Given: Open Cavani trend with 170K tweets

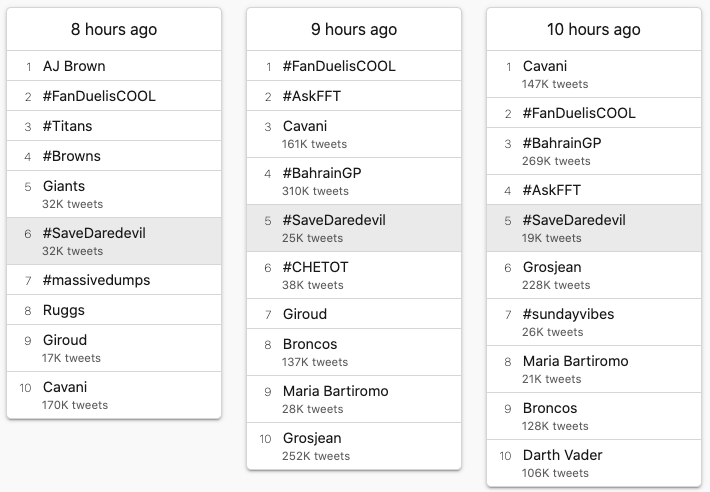Looking at the screenshot, I should (114, 395).
